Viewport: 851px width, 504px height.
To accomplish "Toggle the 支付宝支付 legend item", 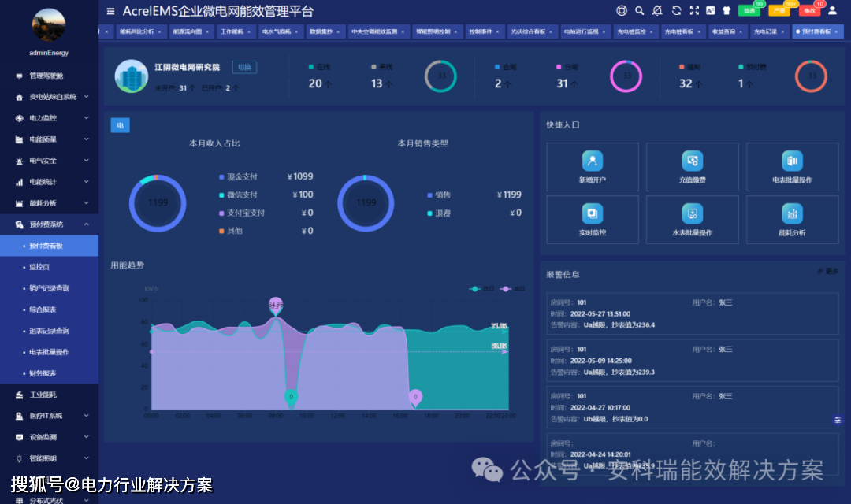I will (242, 213).
